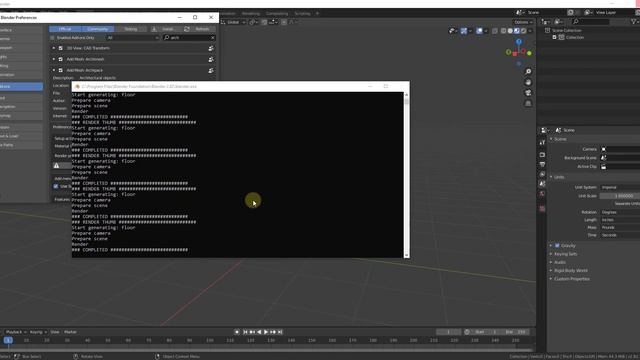This screenshot has width=640, height=360.
Task: Open the Unit System Imperial dropdown
Action: pos(620,187)
